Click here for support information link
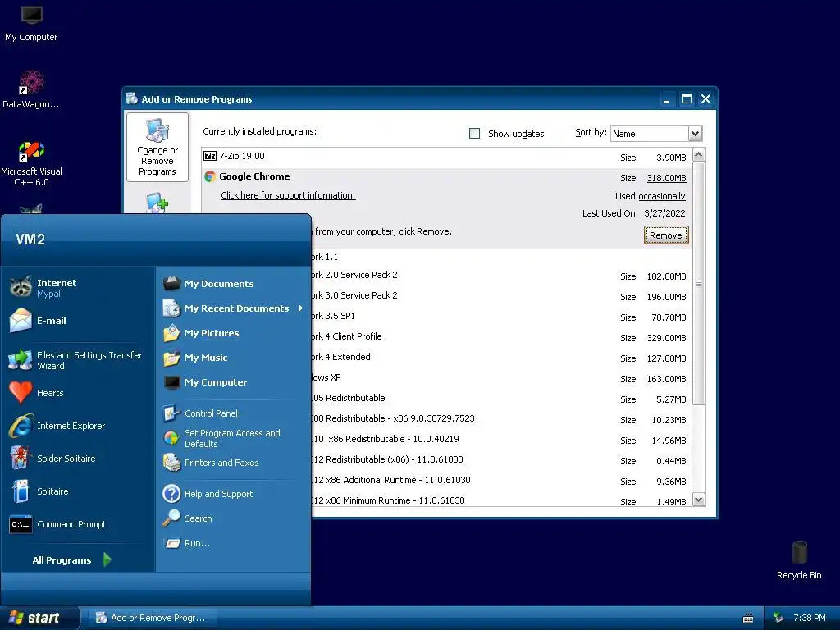This screenshot has height=630, width=840. coord(288,195)
